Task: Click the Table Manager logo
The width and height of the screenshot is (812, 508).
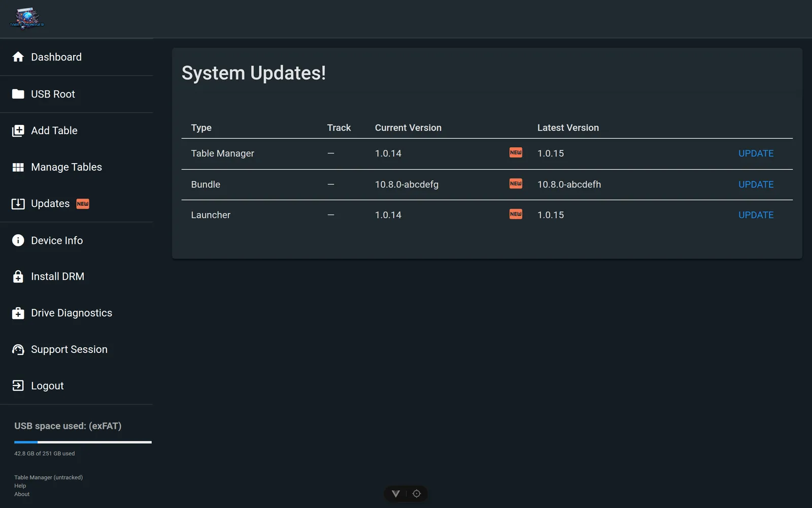Action: pos(27,19)
